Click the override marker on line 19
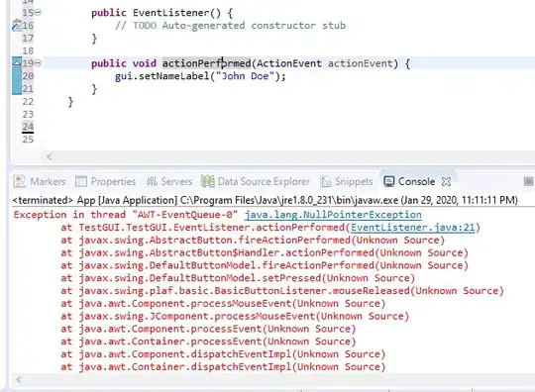Viewport: 535px width, 392px height. [17, 62]
